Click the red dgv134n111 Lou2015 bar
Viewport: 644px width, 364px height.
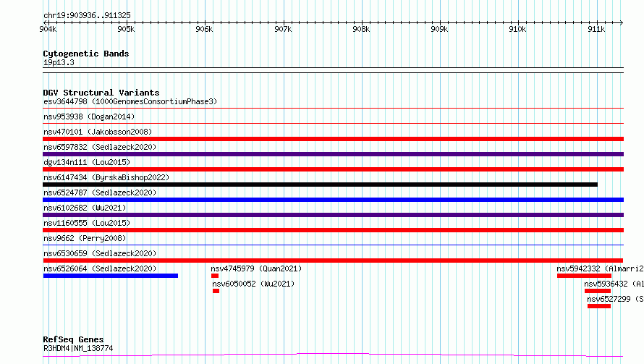[x=333, y=169]
